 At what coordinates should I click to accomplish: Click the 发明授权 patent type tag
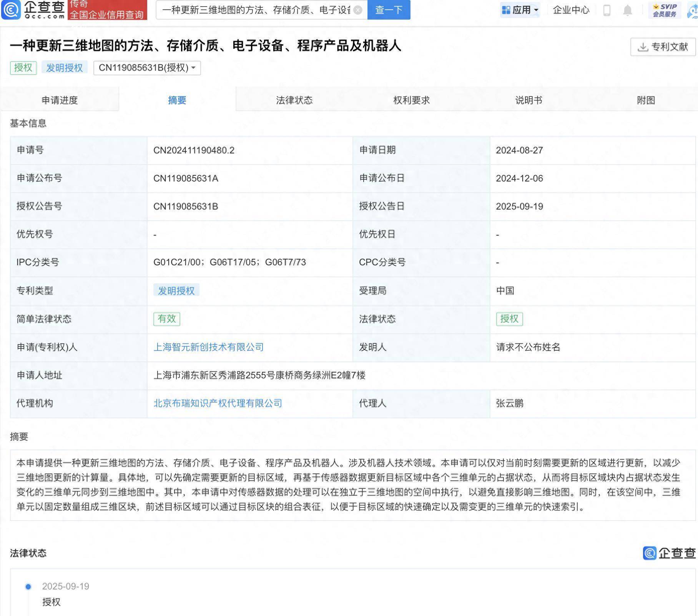pyautogui.click(x=176, y=290)
